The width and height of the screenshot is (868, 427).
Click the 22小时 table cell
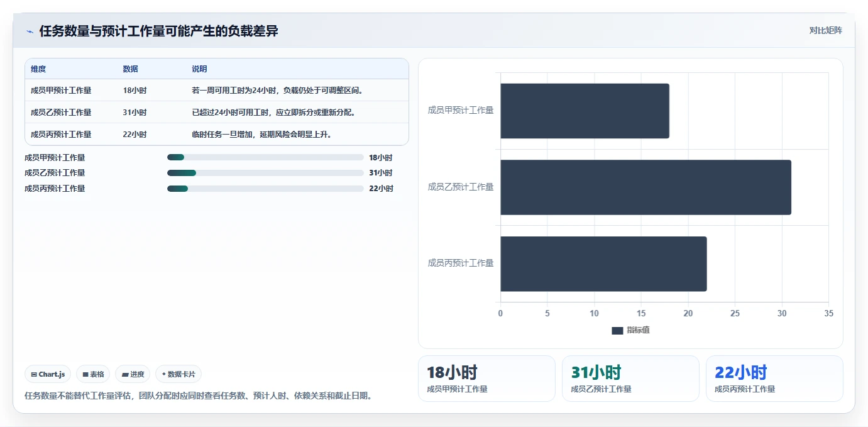(x=135, y=135)
